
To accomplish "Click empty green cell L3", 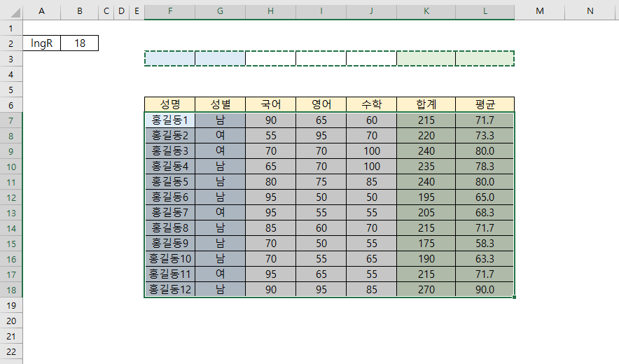I will (485, 58).
